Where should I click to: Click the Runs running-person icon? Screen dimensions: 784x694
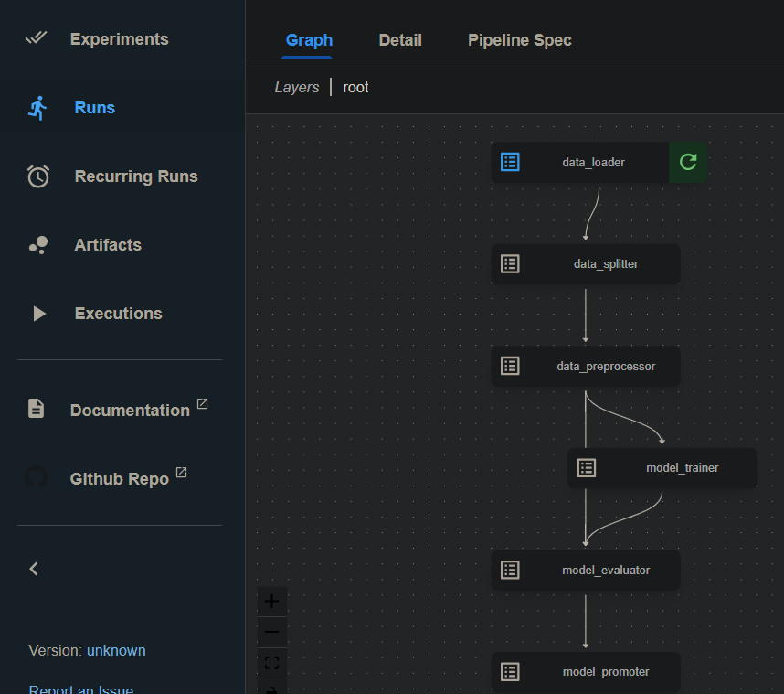point(37,108)
